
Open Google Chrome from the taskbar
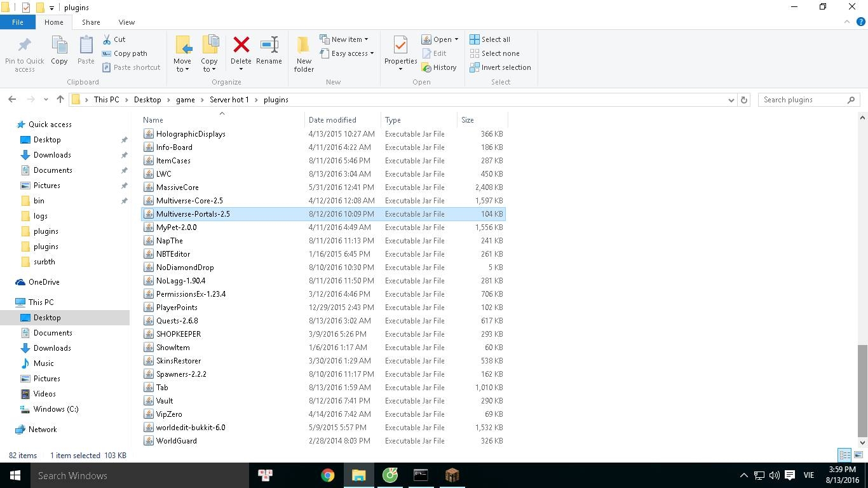pyautogui.click(x=328, y=475)
